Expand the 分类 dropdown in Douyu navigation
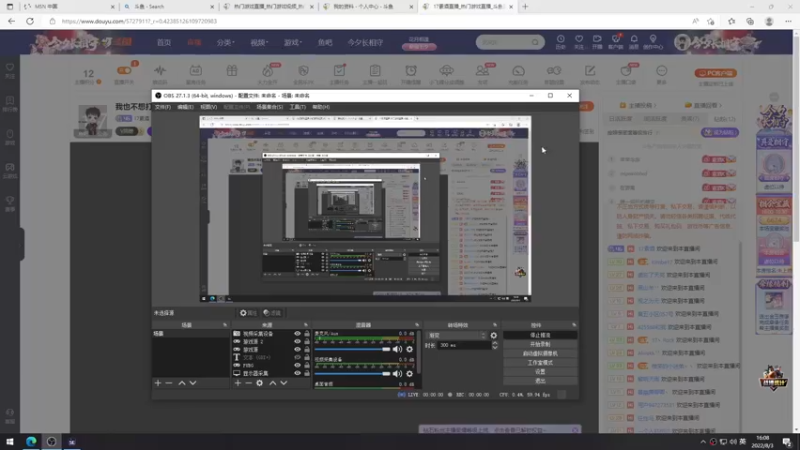 coord(226,42)
